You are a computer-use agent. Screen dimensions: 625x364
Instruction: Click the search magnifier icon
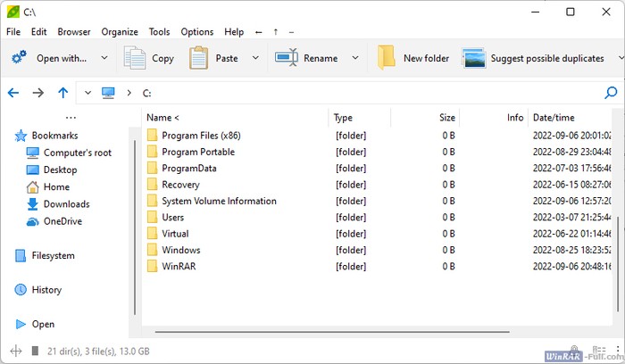(x=611, y=92)
